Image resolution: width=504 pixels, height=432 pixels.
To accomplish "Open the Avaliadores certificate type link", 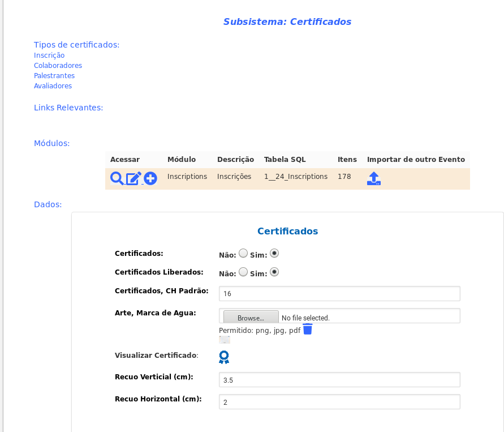I will pos(53,86).
